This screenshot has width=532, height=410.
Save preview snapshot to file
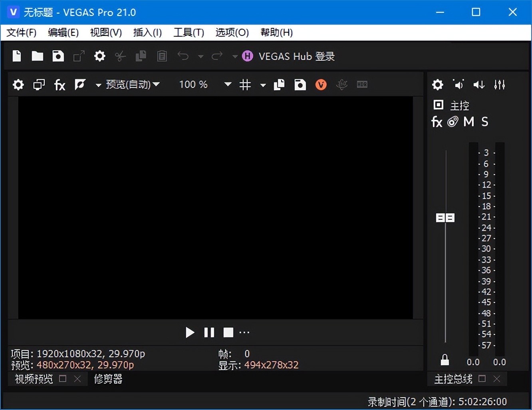point(300,85)
